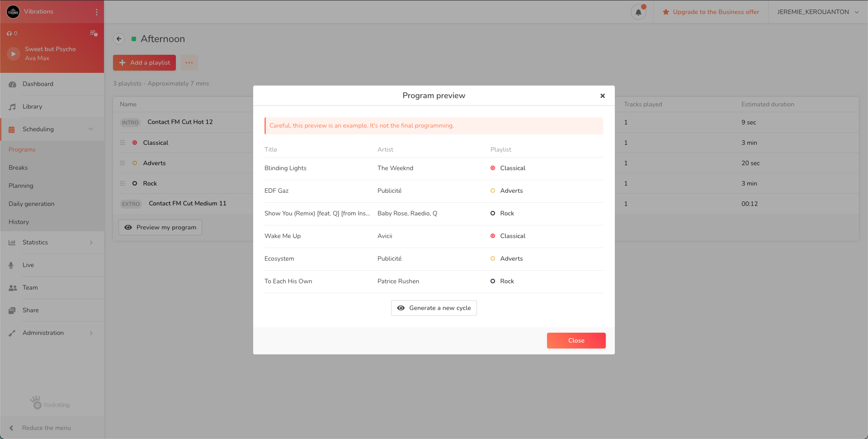Open more options ellipsis next to Add a playlist
Image resolution: width=868 pixels, height=439 pixels.
click(x=189, y=62)
